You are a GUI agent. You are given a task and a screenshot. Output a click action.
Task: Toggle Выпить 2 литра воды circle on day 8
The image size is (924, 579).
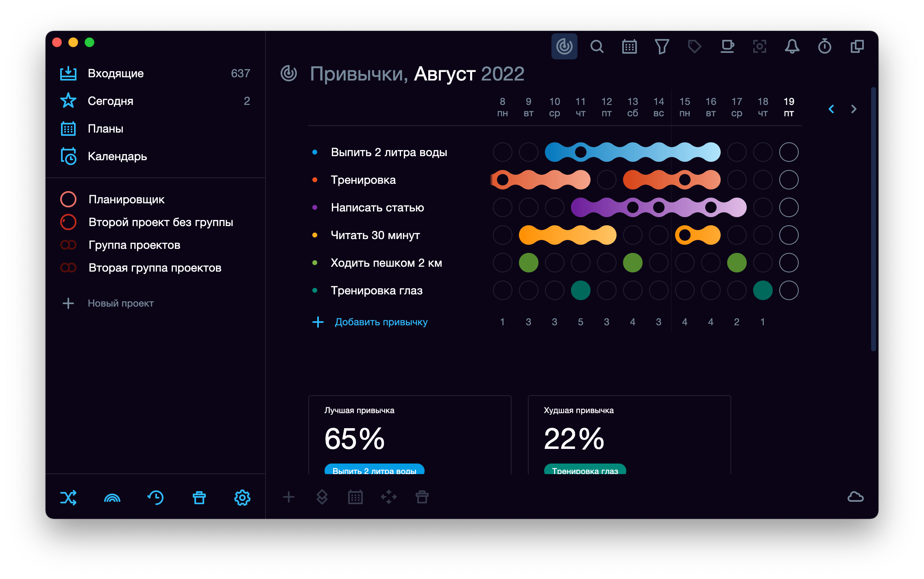502,152
